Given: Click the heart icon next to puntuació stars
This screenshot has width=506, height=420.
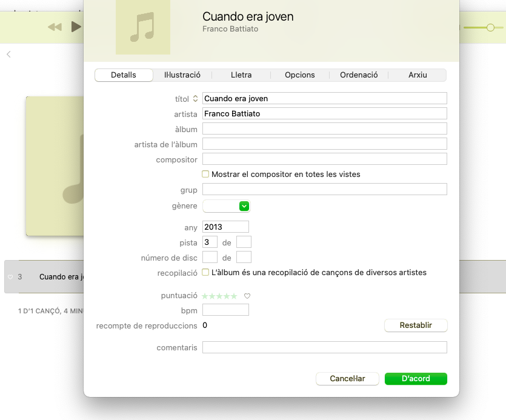Looking at the screenshot, I should click(247, 296).
